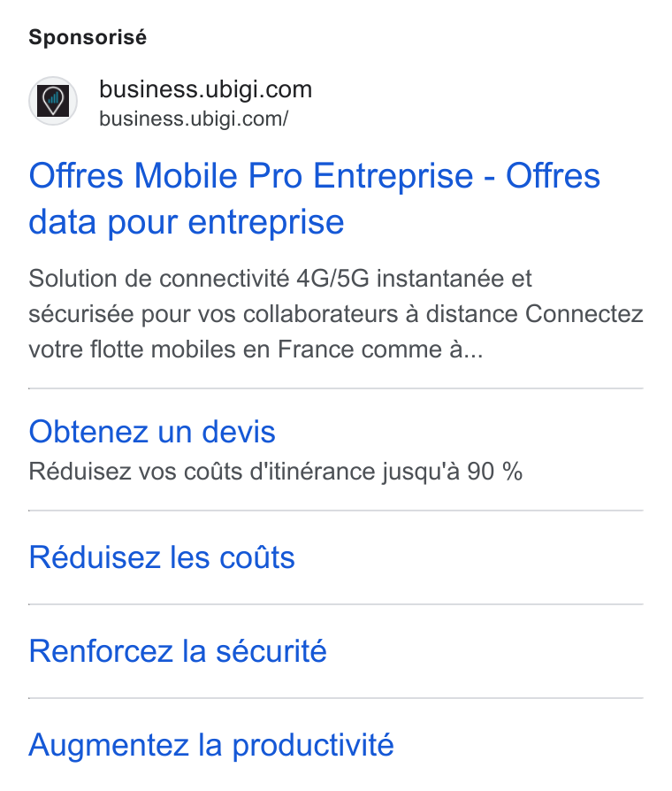This screenshot has height=791, width=672.
Task: Click the word 'coûts' in the 'Réduisez les coûts' sitelink
Action: point(257,557)
